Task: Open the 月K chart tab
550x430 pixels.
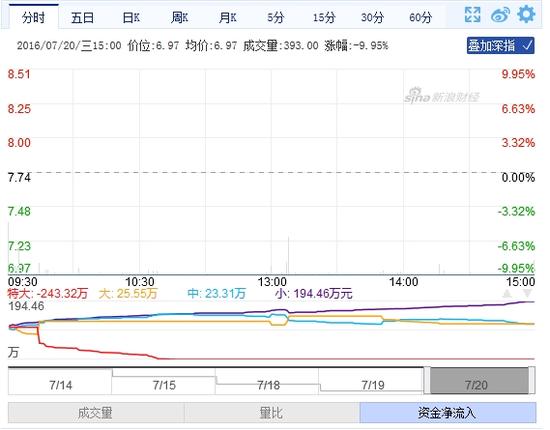Action: coord(227,17)
